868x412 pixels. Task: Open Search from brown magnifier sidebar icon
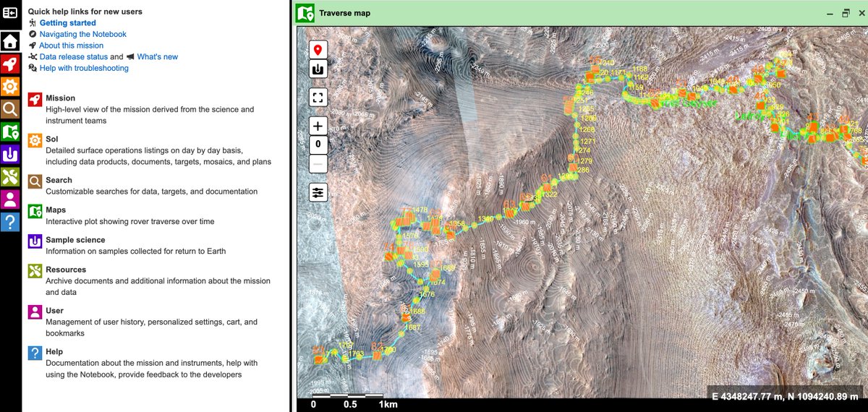tap(10, 108)
